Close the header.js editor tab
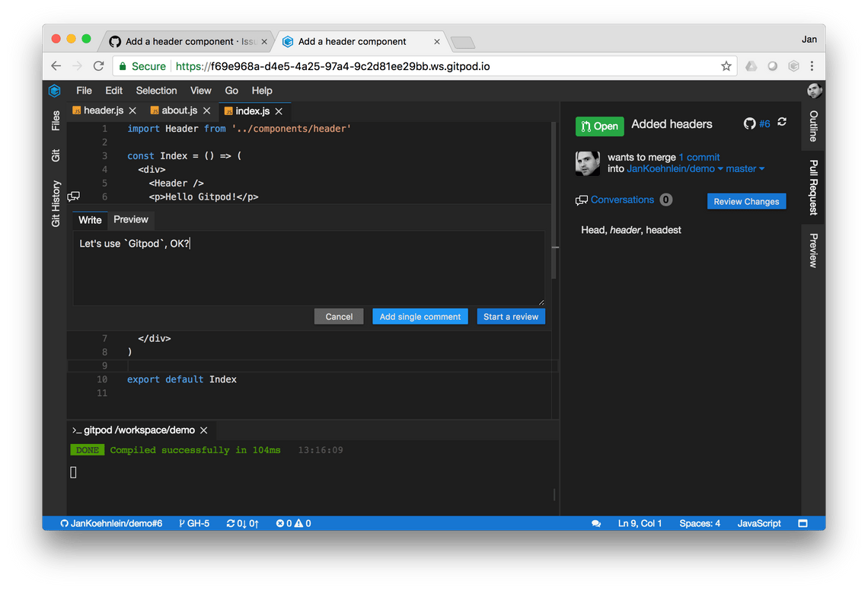This screenshot has width=868, height=591. tap(132, 110)
